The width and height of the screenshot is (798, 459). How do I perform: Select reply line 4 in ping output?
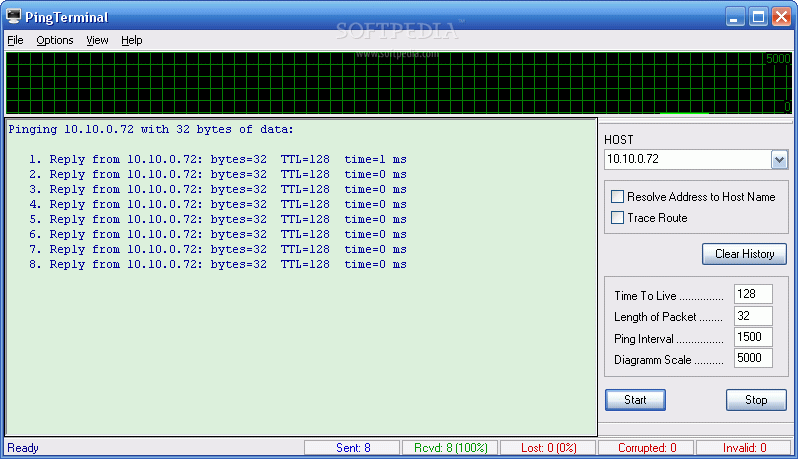pos(218,205)
